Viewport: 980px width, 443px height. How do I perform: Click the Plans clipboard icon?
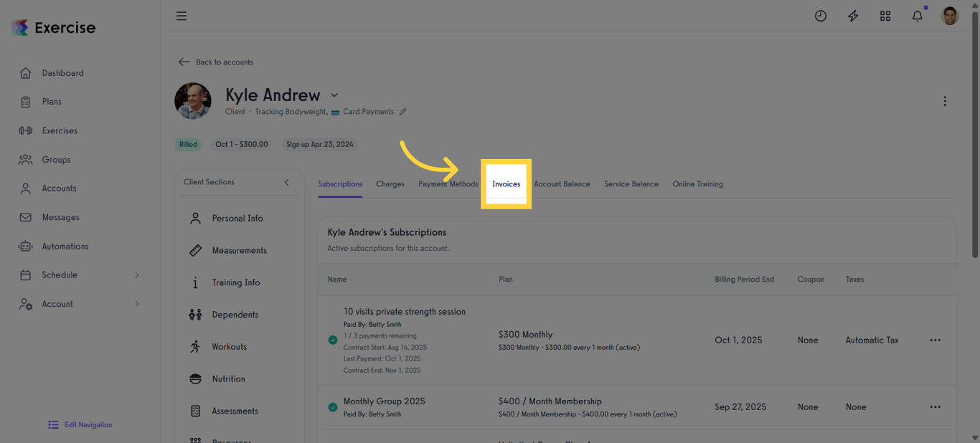point(26,102)
